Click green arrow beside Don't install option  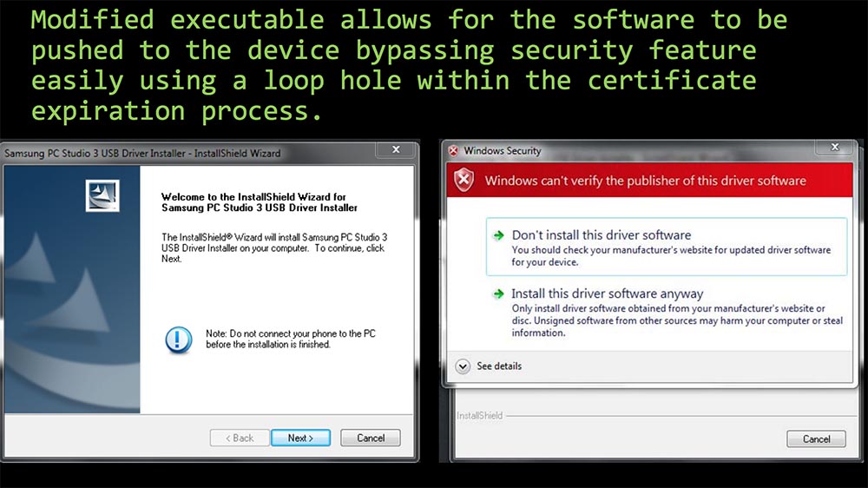pyautogui.click(x=499, y=234)
